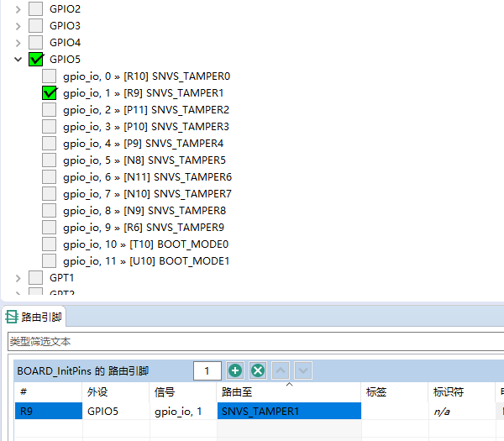Check the gpio_io, 6 SNVS_TAMPER6 checkbox
Image resolution: width=504 pixels, height=441 pixels.
[50, 176]
